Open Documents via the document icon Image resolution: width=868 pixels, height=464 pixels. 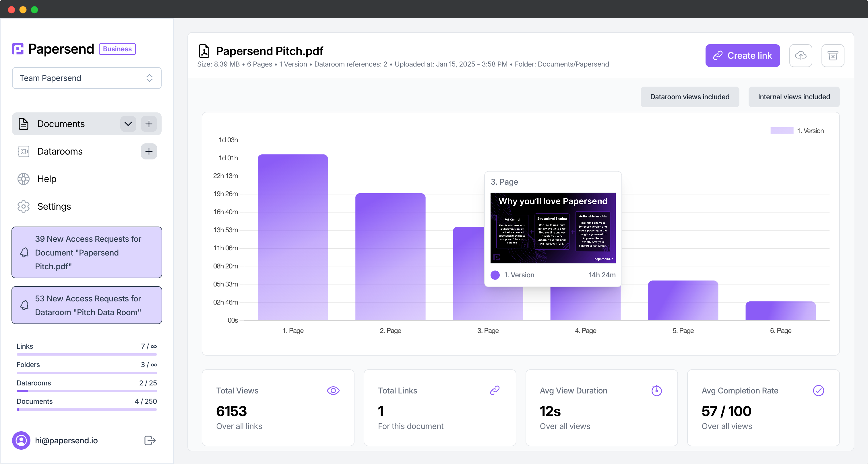point(23,124)
